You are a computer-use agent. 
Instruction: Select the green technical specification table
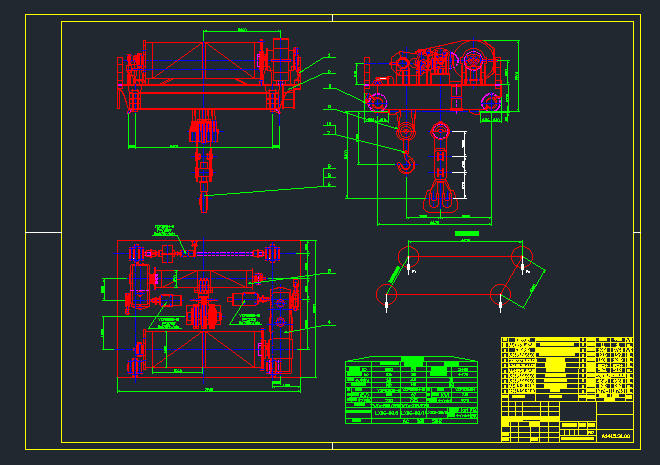coord(411,390)
